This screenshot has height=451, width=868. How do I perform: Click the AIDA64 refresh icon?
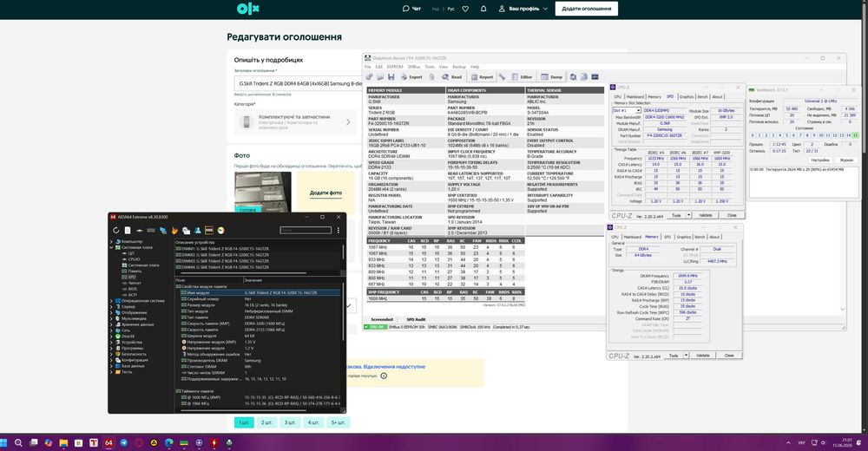click(115, 230)
